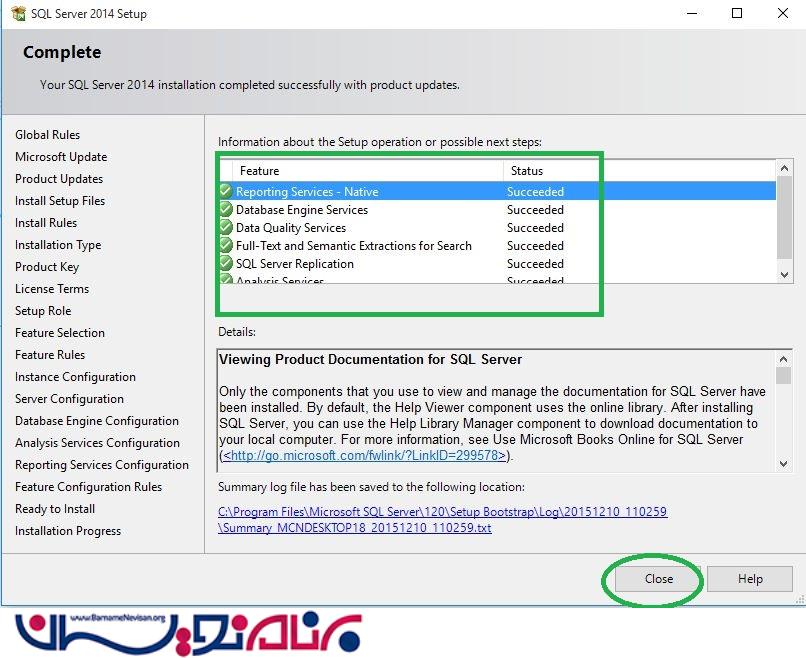Click the Setup Role step
806x658 pixels.
(x=43, y=311)
